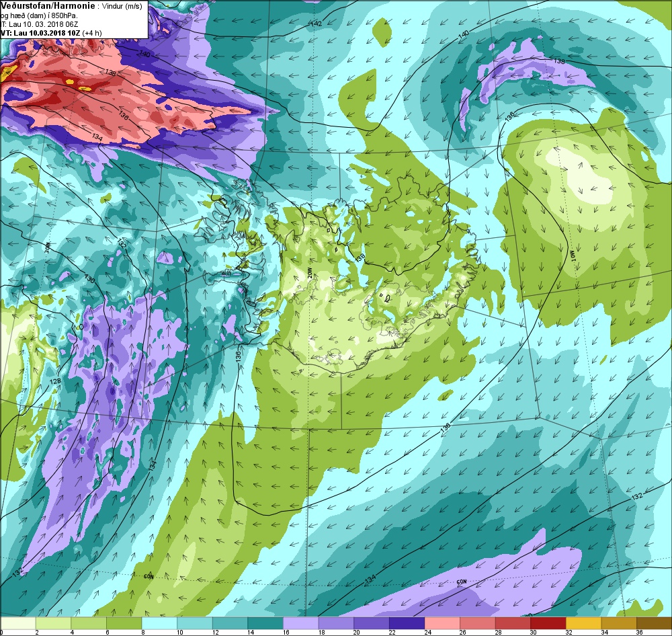Click the teal 12–14 m/s legend swatch
Image resolution: width=672 pixels, height=636 pixels.
pyautogui.click(x=230, y=623)
